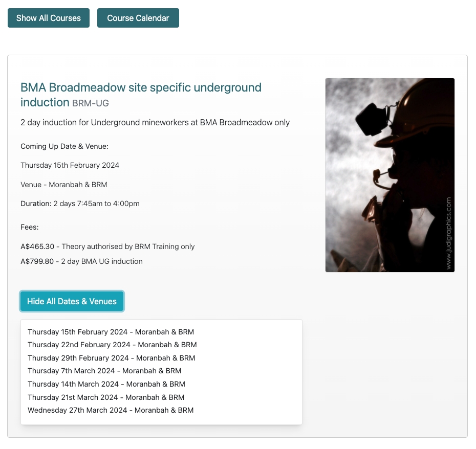Click the Venue - Moranbah & BRM text
The image size is (476, 449).
(64, 185)
